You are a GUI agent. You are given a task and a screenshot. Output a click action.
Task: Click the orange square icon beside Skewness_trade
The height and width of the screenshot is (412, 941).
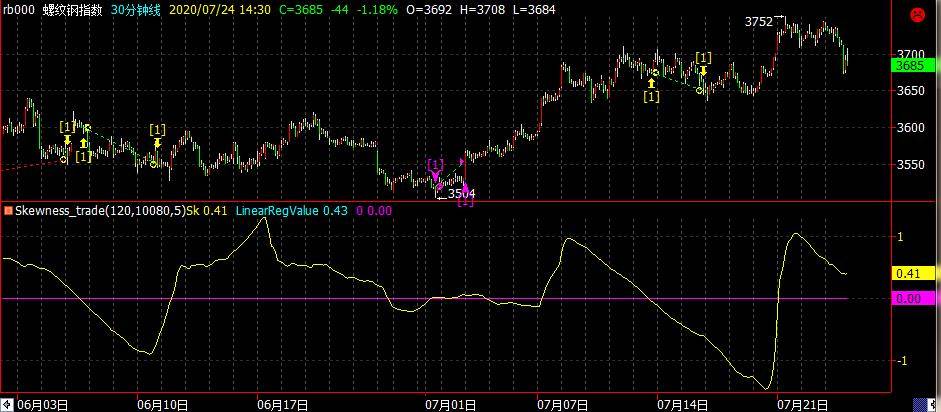(x=8, y=210)
